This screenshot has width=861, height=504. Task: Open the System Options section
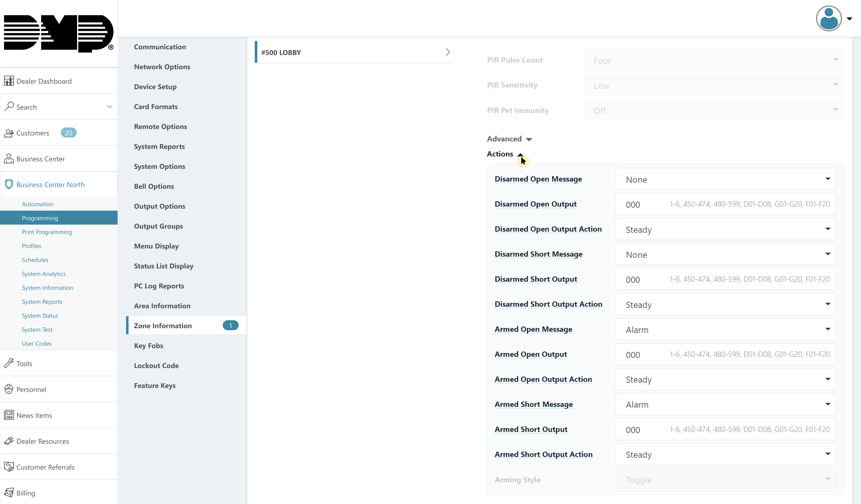click(160, 166)
